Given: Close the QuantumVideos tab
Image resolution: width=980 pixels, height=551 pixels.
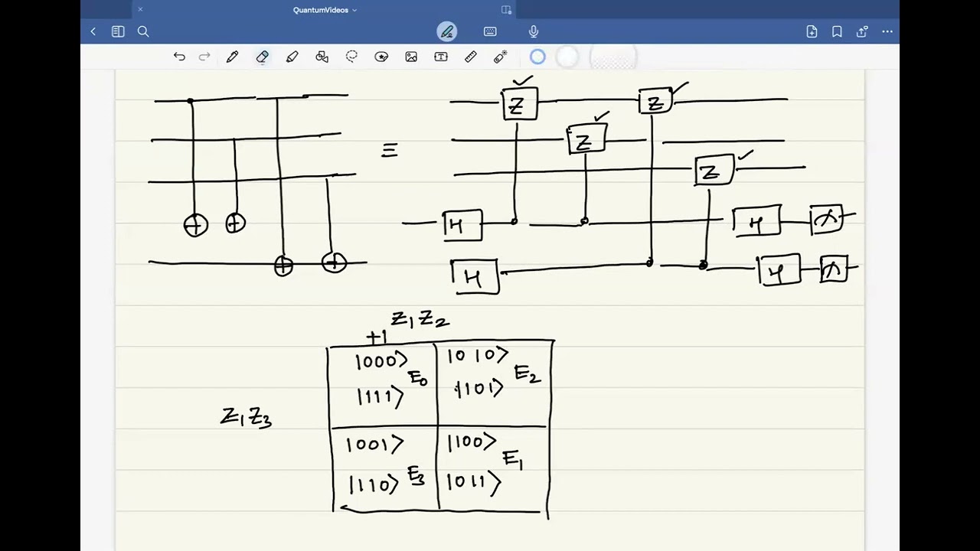Looking at the screenshot, I should coord(140,10).
